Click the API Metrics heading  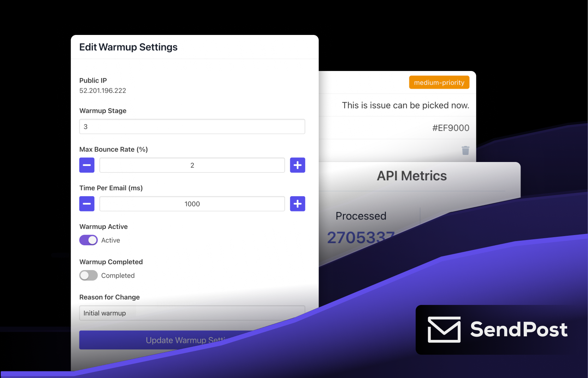[412, 176]
